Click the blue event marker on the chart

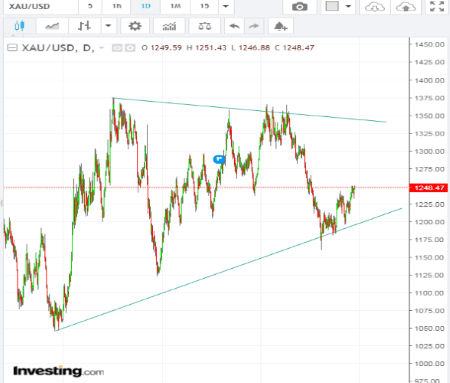(219, 159)
